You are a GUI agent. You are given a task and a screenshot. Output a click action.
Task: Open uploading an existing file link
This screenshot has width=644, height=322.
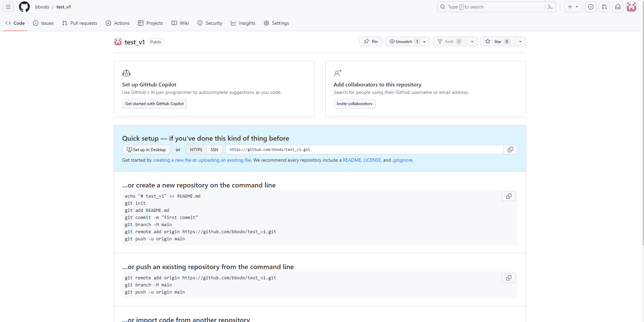coord(224,160)
